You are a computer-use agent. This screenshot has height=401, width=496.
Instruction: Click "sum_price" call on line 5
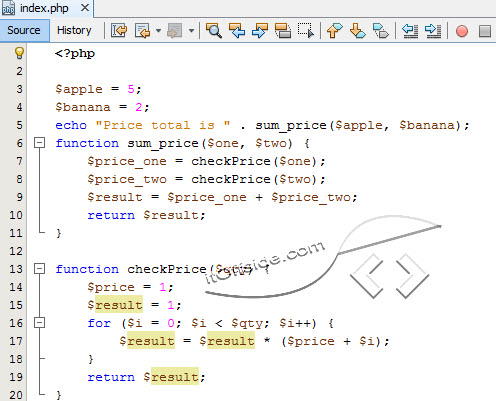tap(291, 125)
